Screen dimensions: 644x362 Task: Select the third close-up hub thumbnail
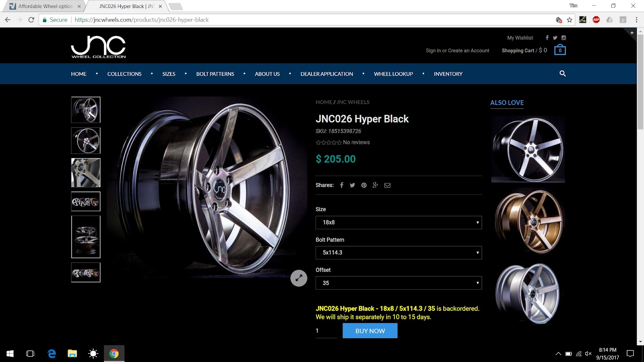pyautogui.click(x=86, y=173)
